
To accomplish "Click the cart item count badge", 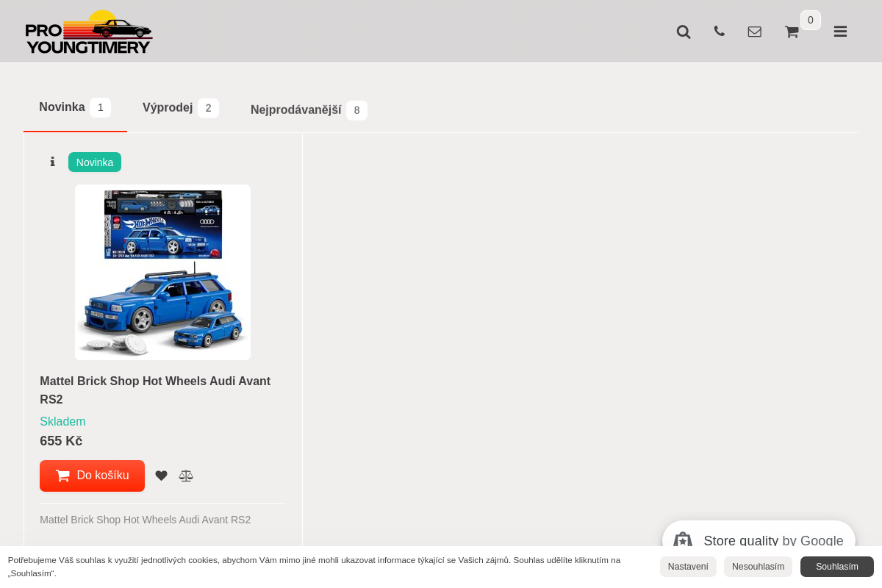I will (811, 21).
